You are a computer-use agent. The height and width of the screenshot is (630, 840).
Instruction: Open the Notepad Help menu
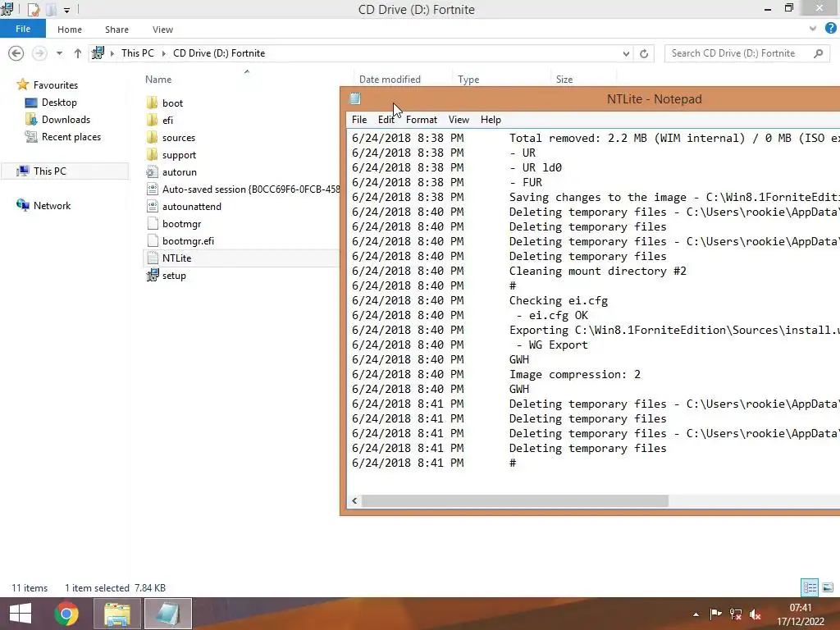(x=491, y=120)
